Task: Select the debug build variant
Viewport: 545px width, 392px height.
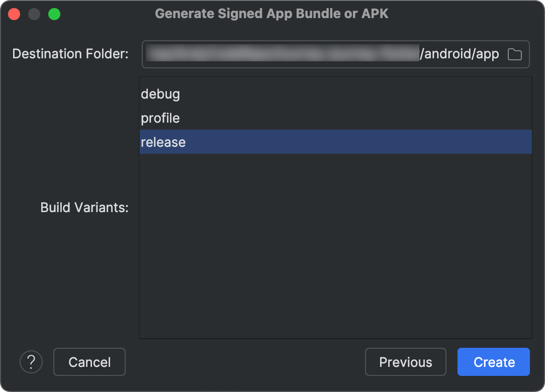Action: (x=335, y=94)
